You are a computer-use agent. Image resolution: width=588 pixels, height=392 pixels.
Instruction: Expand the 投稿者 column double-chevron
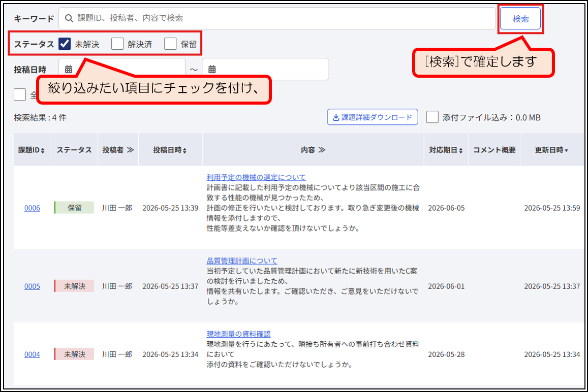point(130,150)
